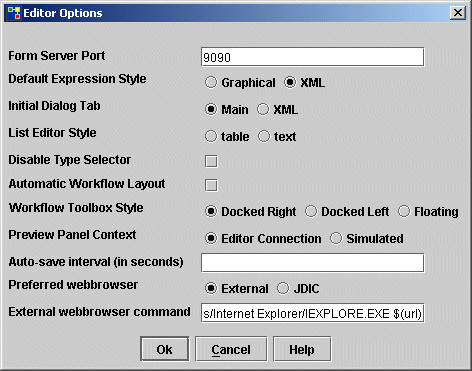Confirm settings with the Ok button
This screenshot has height=371, width=472.
pyautogui.click(x=165, y=349)
